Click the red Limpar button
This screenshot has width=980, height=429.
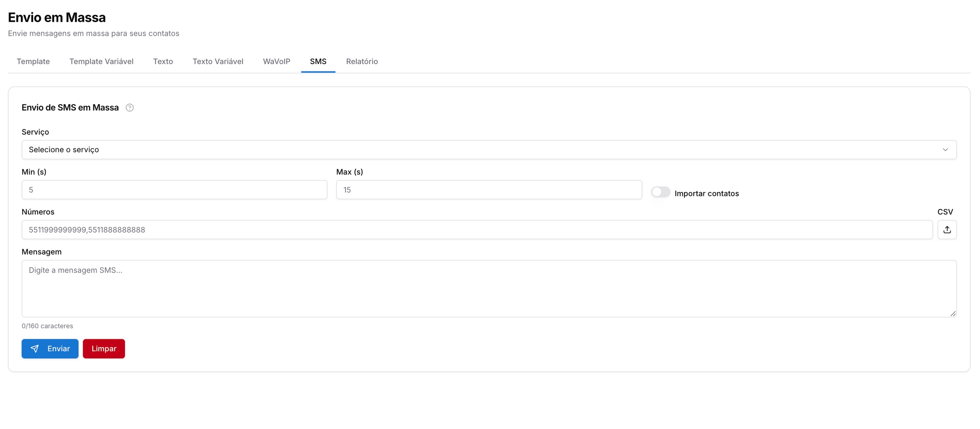coord(104,349)
